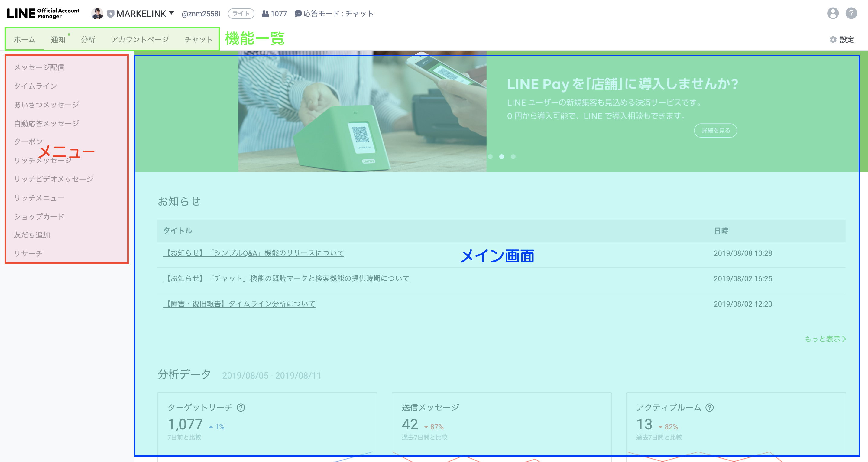Click the LINE Official Account Manager logo
The height and width of the screenshot is (462, 868).
[x=43, y=14]
